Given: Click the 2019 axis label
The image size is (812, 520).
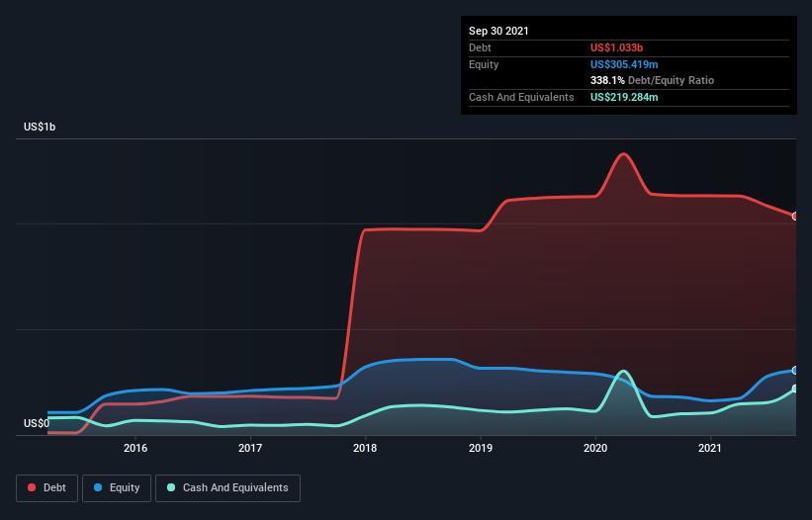Looking at the screenshot, I should (481, 448).
